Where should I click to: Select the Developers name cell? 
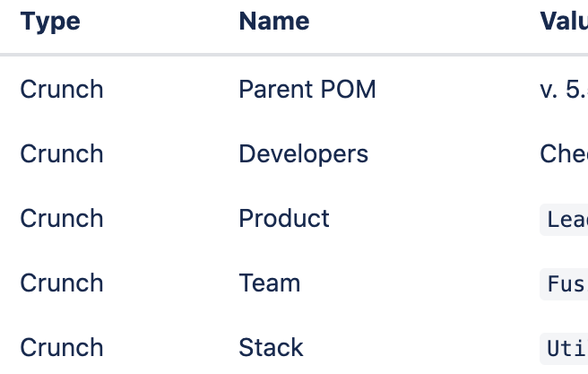click(303, 154)
